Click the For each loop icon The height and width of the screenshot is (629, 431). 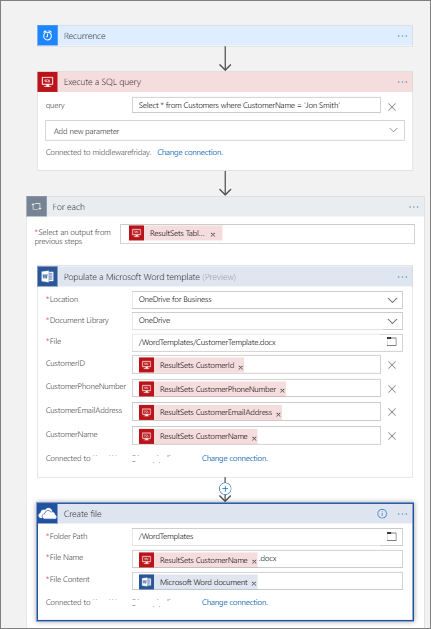click(x=37, y=207)
